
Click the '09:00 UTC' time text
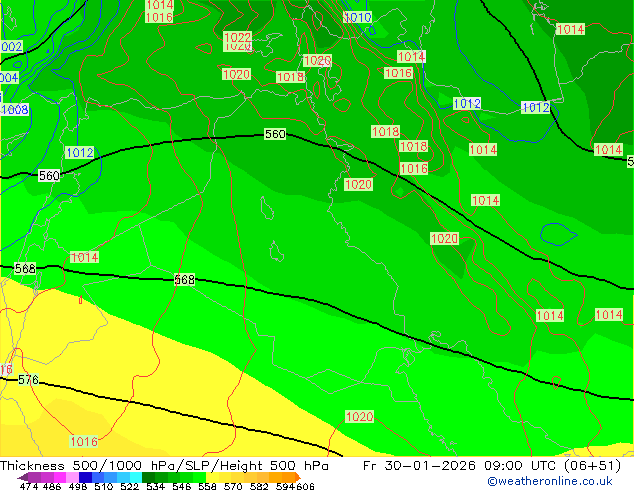(522, 466)
